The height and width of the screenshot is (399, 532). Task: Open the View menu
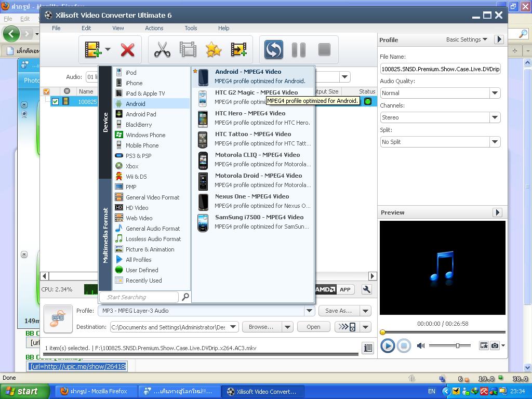click(118, 28)
